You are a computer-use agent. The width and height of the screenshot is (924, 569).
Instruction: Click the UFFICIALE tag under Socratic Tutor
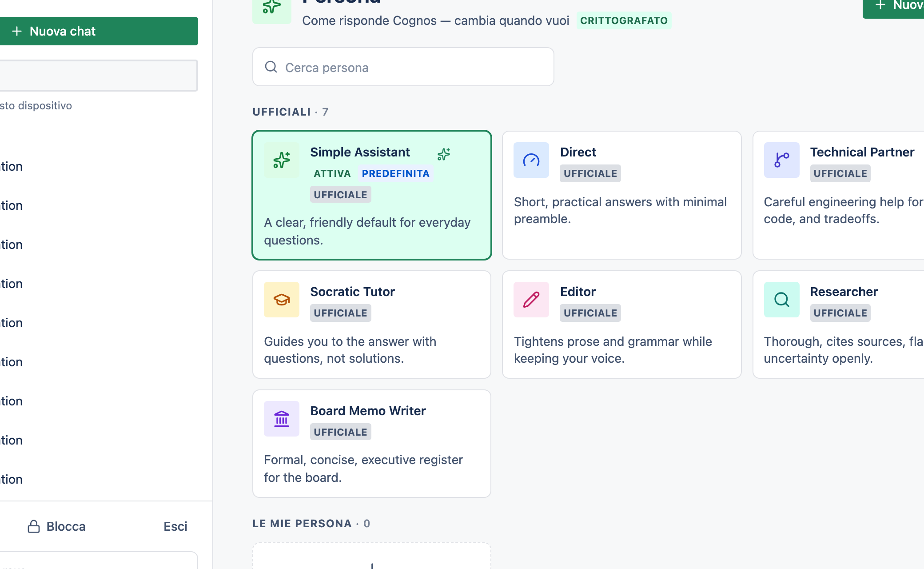[x=341, y=313]
